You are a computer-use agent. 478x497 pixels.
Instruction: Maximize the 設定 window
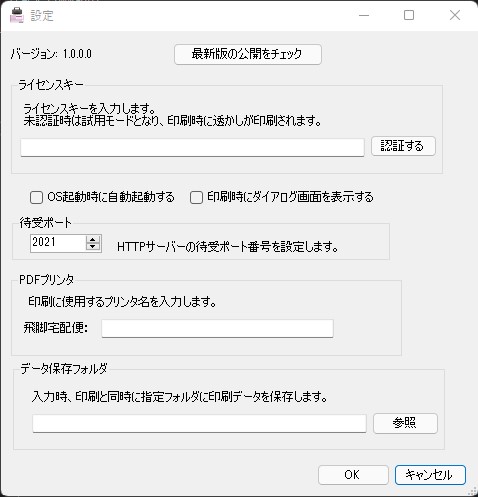(x=409, y=15)
